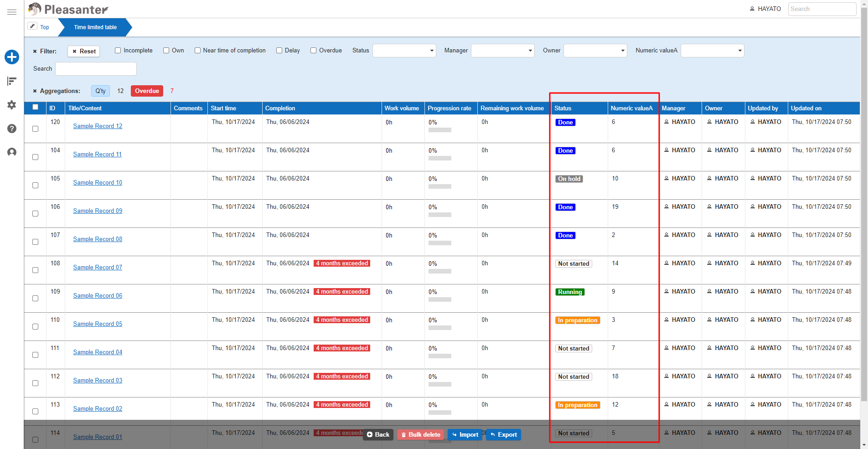This screenshot has height=449, width=868.
Task: Collapse the Aggregations section with the x icon
Action: pos(35,91)
